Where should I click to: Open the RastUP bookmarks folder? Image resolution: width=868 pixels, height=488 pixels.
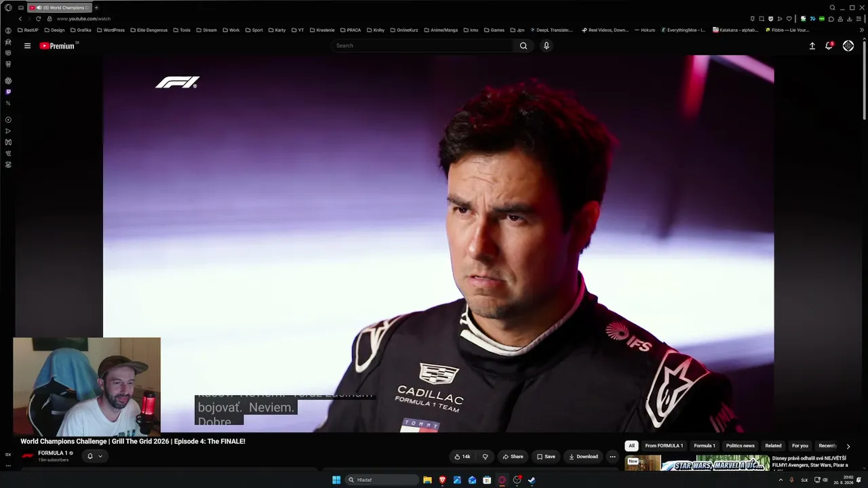(x=28, y=30)
